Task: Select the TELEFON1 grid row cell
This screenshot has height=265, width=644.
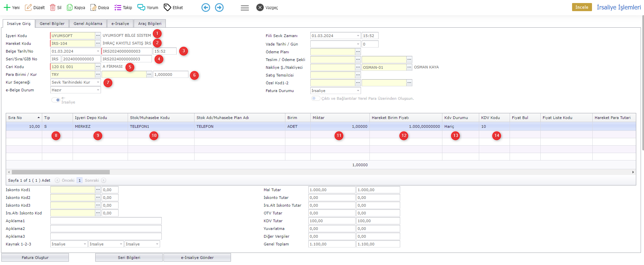Action: point(161,126)
